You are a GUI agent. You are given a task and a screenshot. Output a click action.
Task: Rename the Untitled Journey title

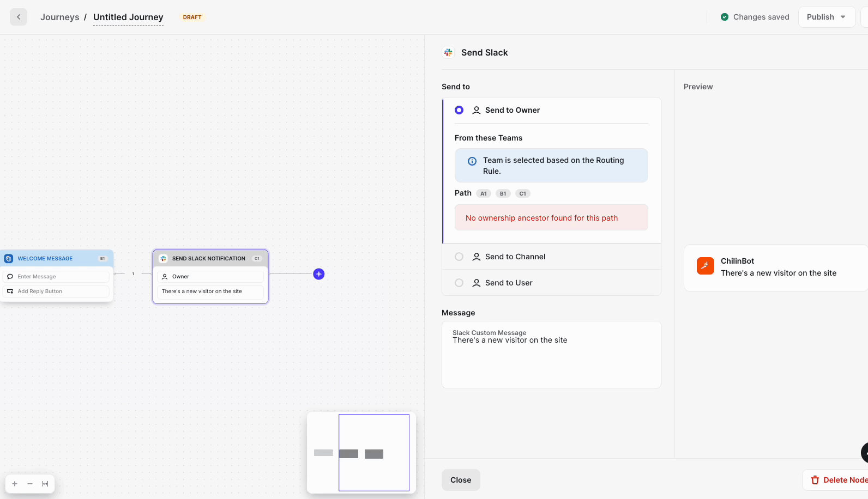click(x=128, y=17)
